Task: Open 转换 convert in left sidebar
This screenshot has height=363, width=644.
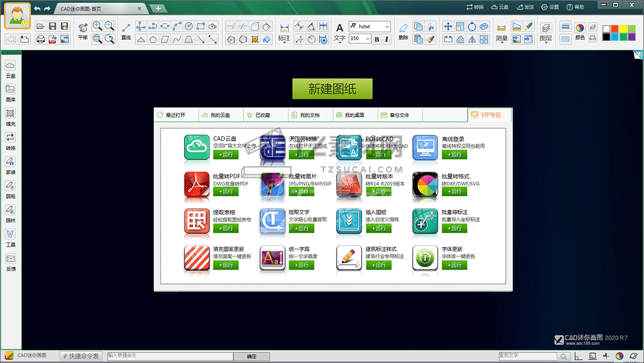Action: click(x=11, y=142)
